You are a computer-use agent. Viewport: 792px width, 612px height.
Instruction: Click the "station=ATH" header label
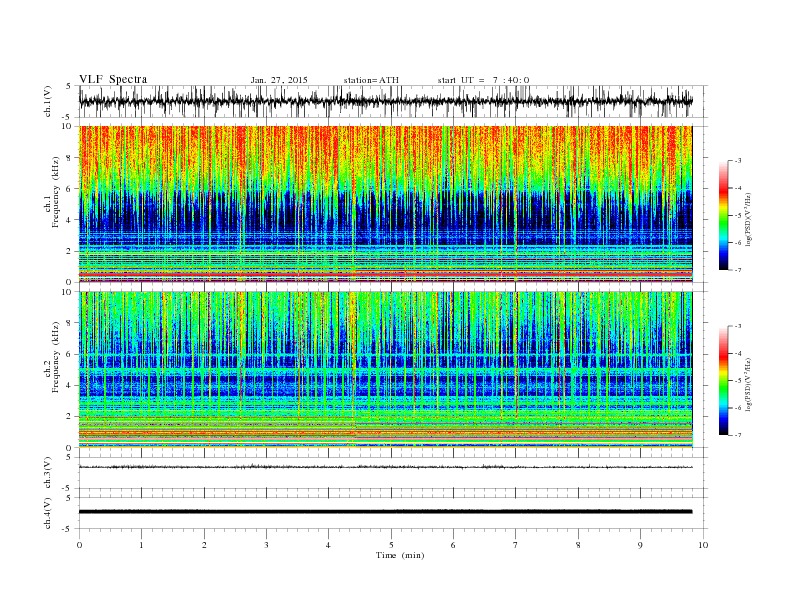[x=371, y=80]
